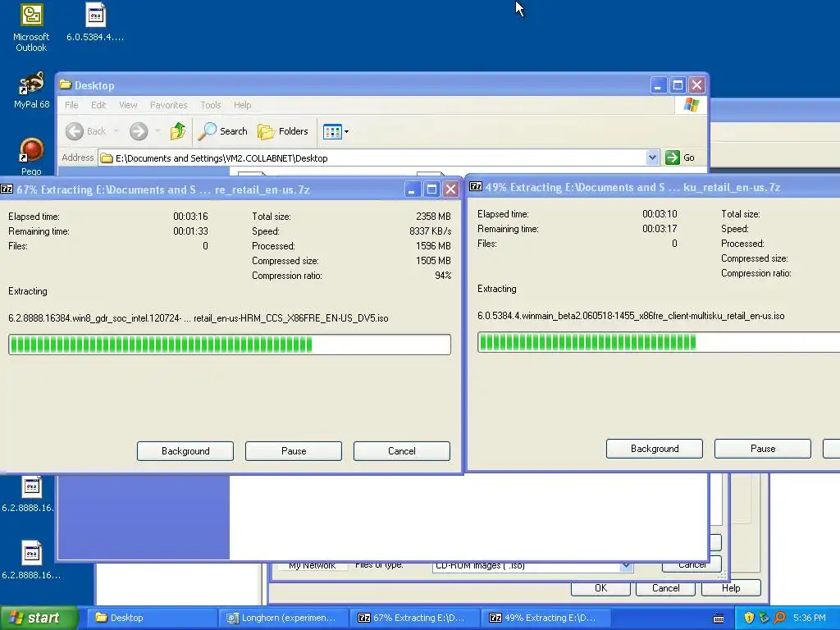Click the Desktop folder icon in title bar

pos(66,84)
